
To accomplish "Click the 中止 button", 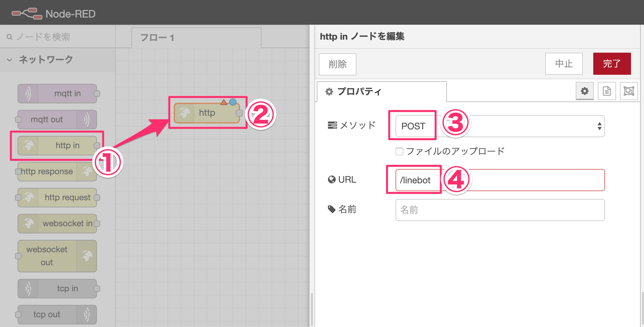I will coord(564,64).
